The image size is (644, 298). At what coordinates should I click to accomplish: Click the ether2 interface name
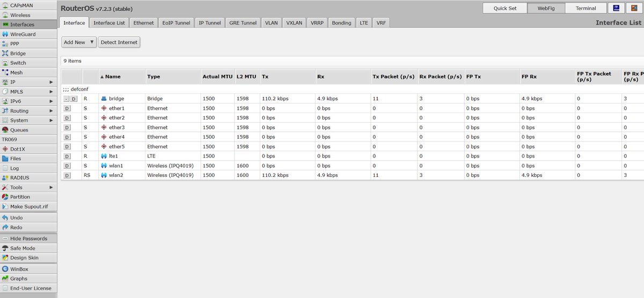116,118
